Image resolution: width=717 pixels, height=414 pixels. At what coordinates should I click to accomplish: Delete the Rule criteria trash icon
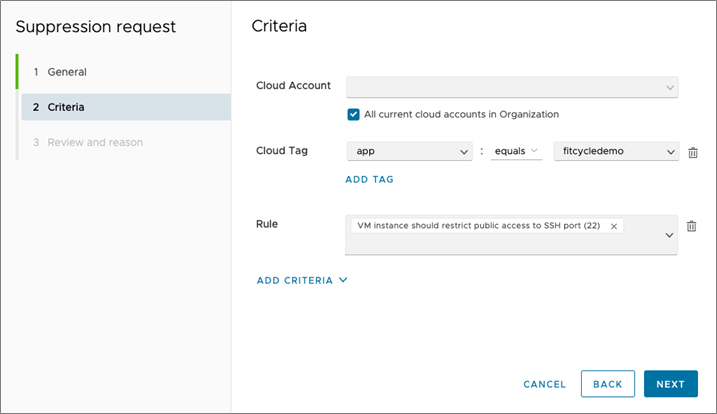691,226
